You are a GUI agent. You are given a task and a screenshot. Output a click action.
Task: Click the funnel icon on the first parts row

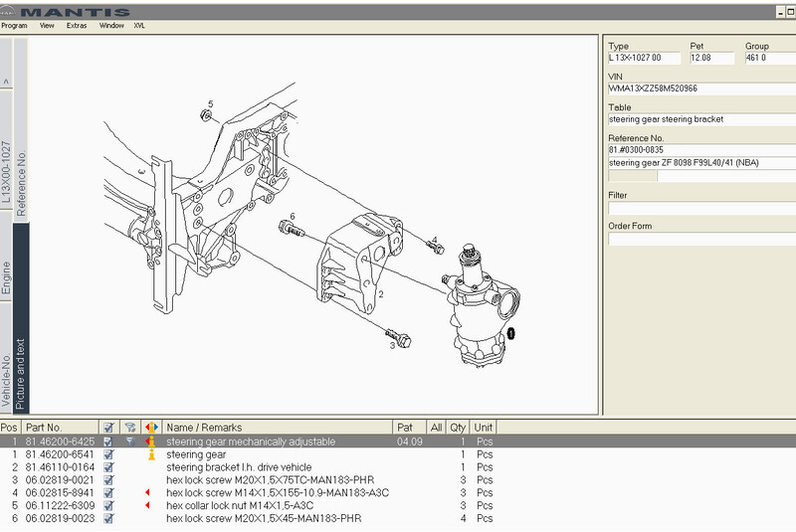[x=129, y=441]
